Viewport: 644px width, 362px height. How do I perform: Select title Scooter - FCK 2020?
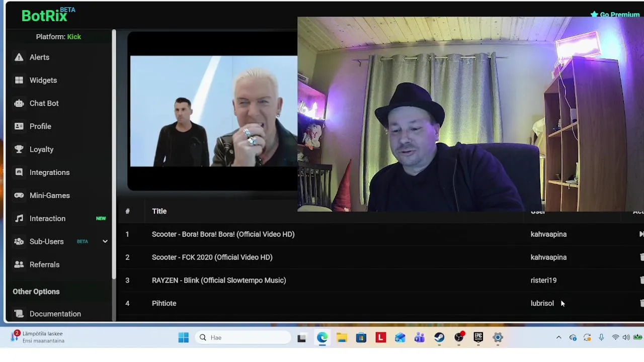click(212, 257)
